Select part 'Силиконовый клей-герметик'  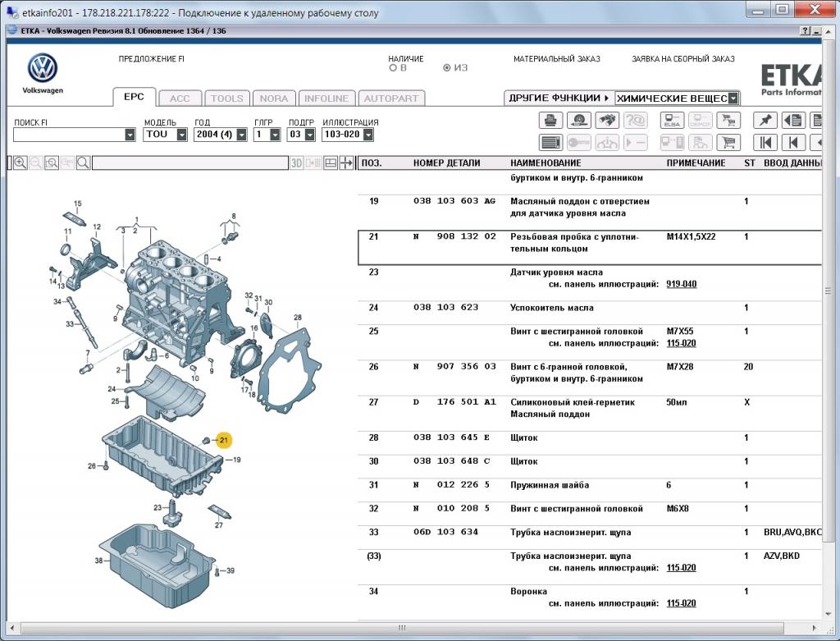[572, 402]
